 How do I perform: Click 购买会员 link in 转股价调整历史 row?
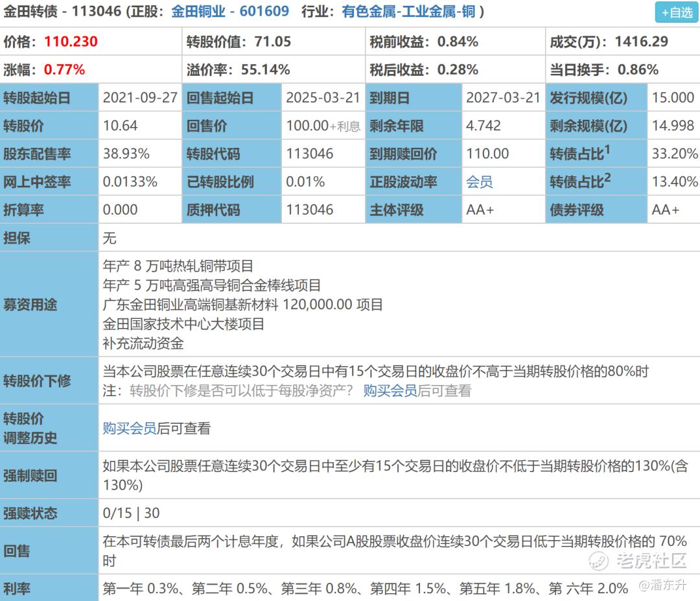pyautogui.click(x=130, y=428)
